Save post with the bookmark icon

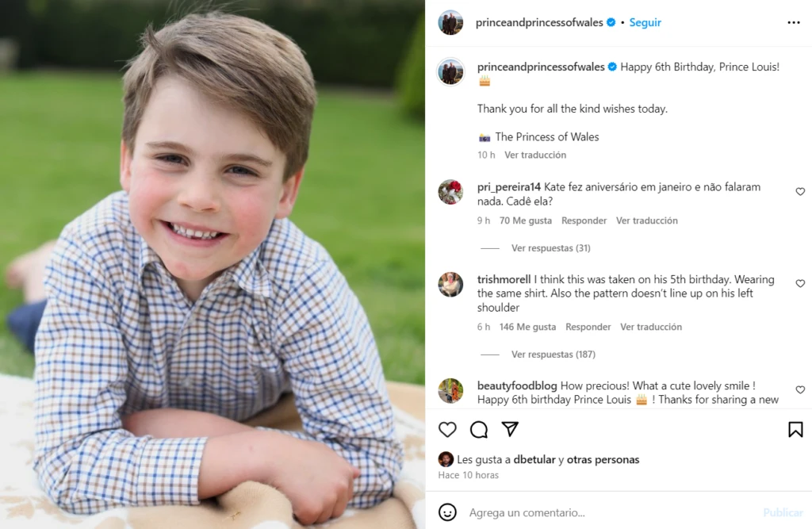pos(795,430)
